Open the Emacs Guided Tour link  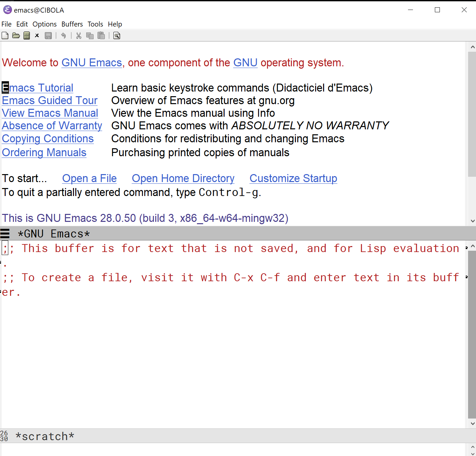[x=50, y=100]
